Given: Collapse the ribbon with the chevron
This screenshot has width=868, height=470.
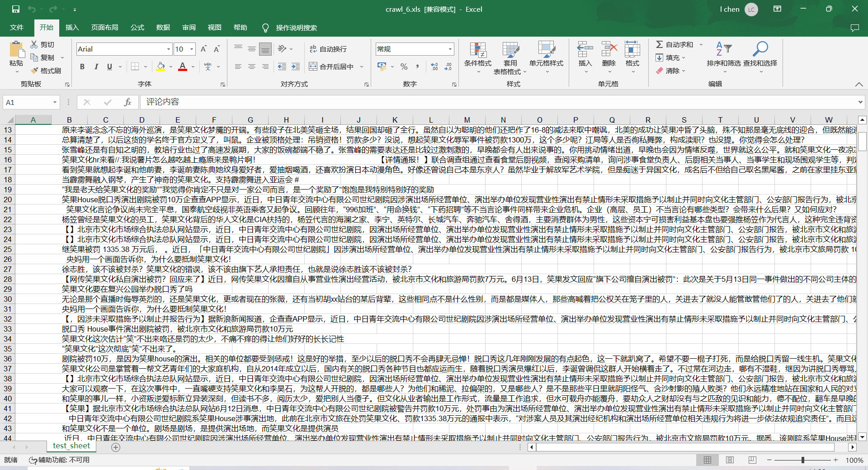Looking at the screenshot, I should (859, 84).
